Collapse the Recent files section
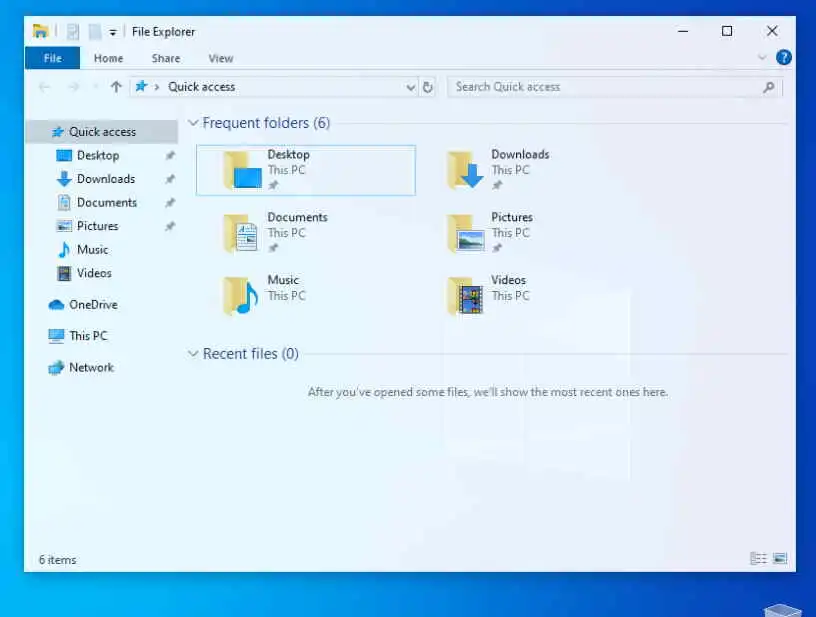The image size is (816, 617). (193, 354)
